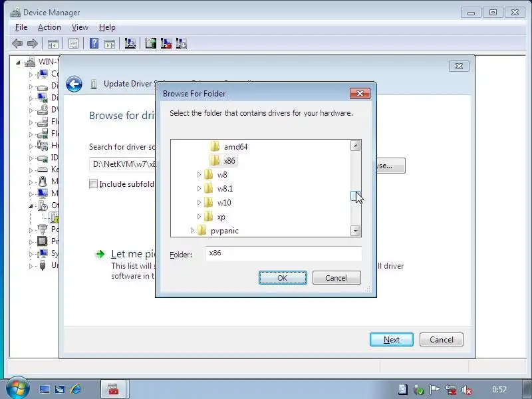Select the Disk drives category icon
Viewport: 532px width, 399px height.
click(43, 86)
